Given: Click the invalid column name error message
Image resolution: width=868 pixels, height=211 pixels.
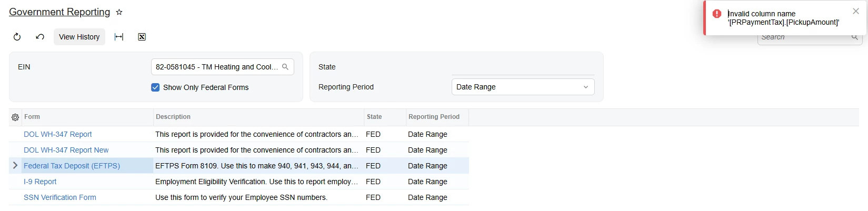Looking at the screenshot, I should pyautogui.click(x=783, y=18).
